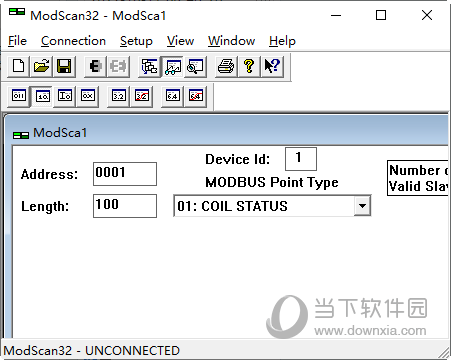The image size is (451, 360).
Task: Minimize the ModScan32 window
Action: [336, 15]
